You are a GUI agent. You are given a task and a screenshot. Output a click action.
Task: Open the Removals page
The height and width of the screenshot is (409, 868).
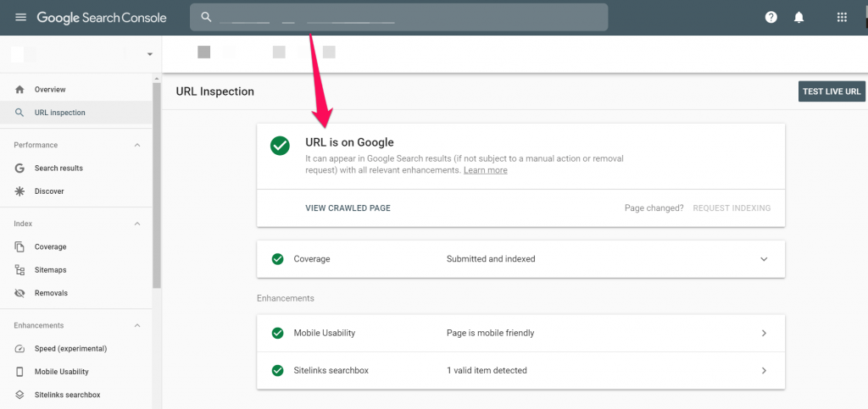point(75,293)
